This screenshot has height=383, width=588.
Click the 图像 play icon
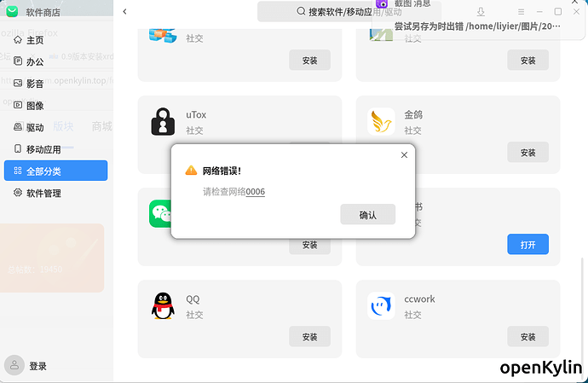tap(18, 105)
